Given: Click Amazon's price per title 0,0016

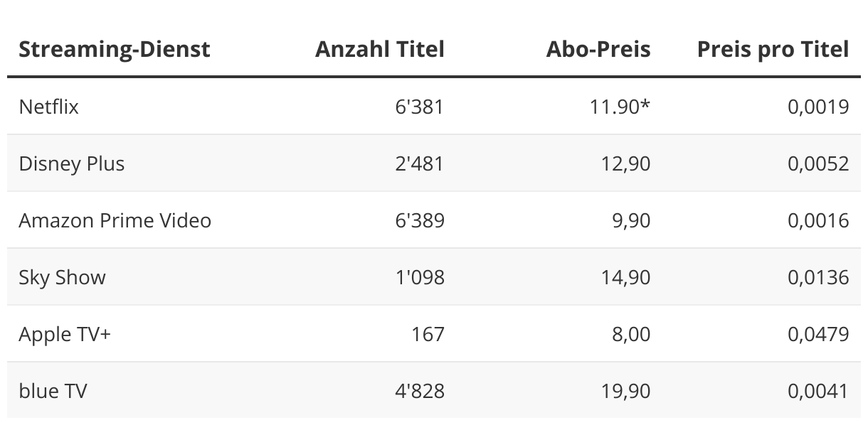Looking at the screenshot, I should pos(818,220).
